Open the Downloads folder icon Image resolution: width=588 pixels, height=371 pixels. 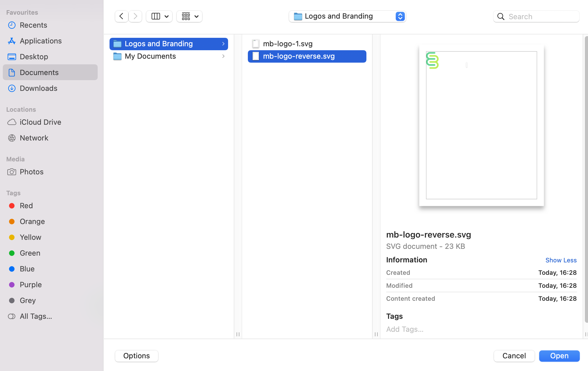click(12, 88)
